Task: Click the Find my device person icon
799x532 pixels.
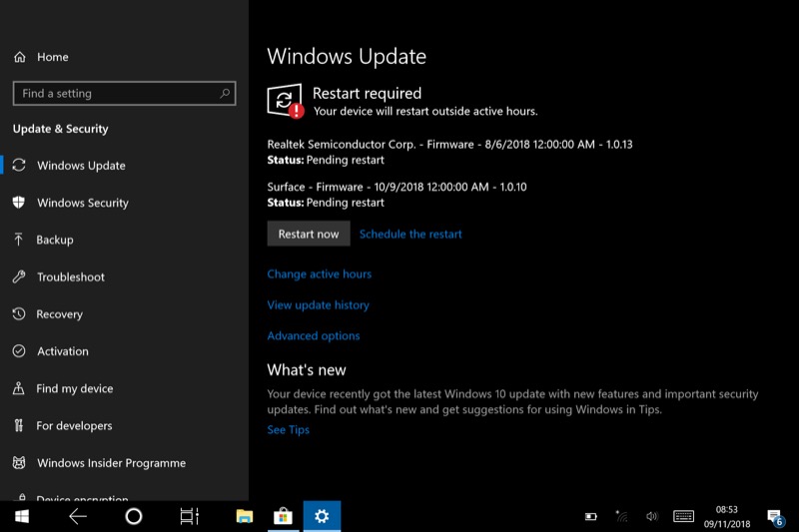Action: click(18, 388)
